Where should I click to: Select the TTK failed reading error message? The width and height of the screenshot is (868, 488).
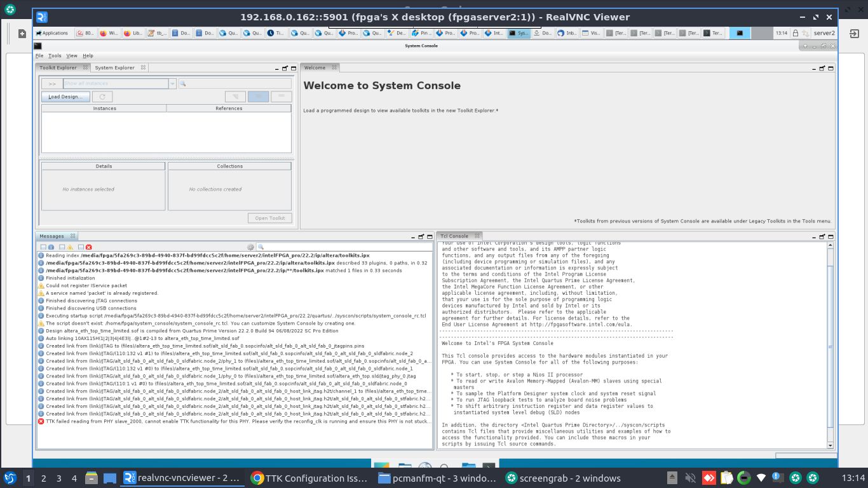pos(234,421)
